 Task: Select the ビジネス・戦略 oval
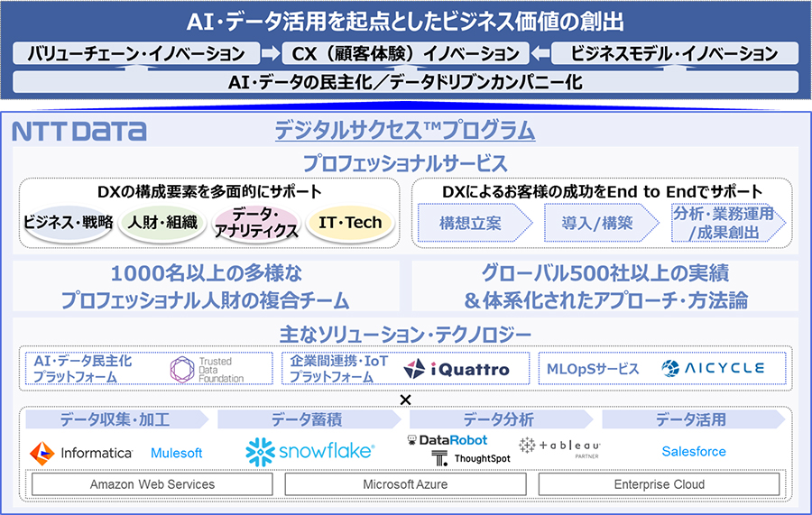(69, 223)
